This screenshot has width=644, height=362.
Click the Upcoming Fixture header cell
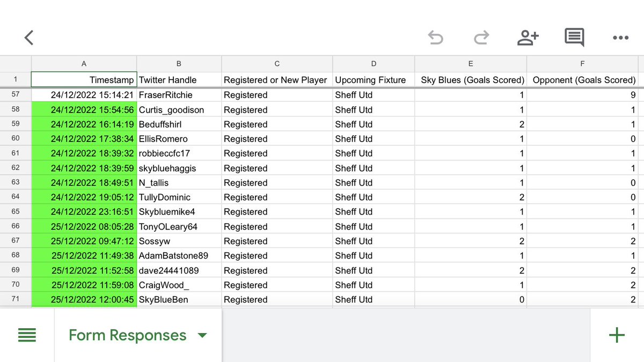(374, 79)
